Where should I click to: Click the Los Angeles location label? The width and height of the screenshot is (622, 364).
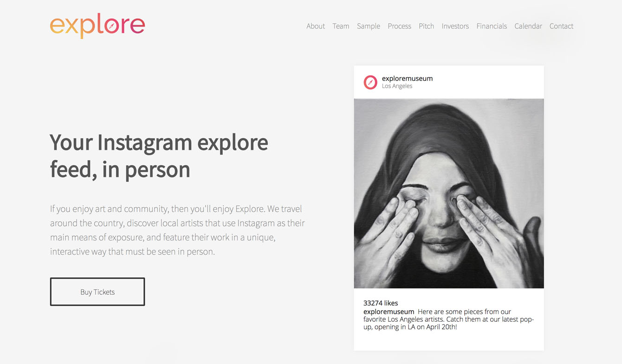tap(397, 86)
